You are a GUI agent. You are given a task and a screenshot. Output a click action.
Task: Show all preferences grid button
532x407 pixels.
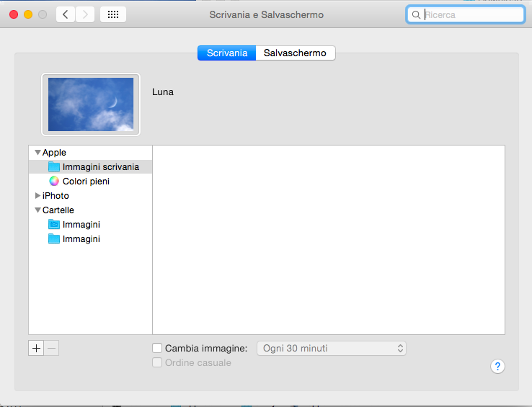pyautogui.click(x=113, y=14)
